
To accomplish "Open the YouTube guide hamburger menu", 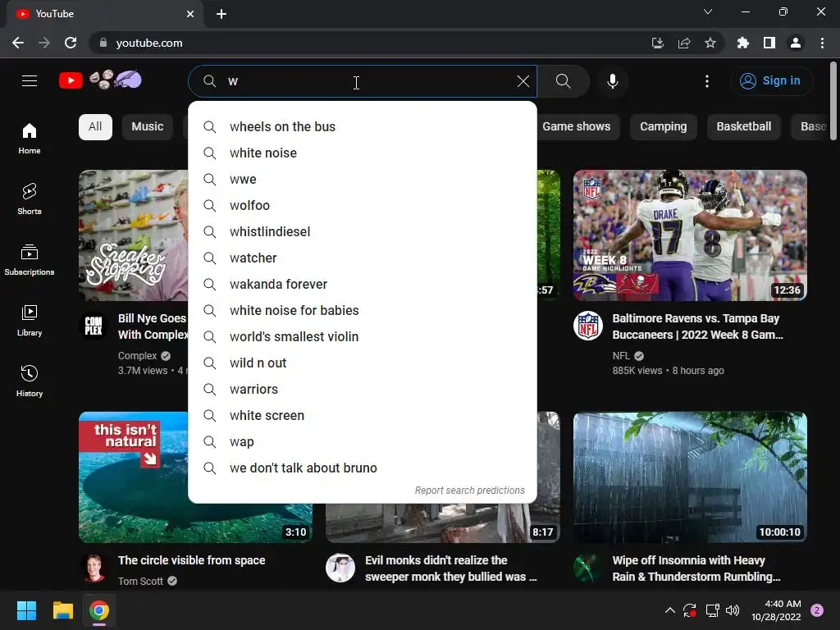I will coord(30,81).
